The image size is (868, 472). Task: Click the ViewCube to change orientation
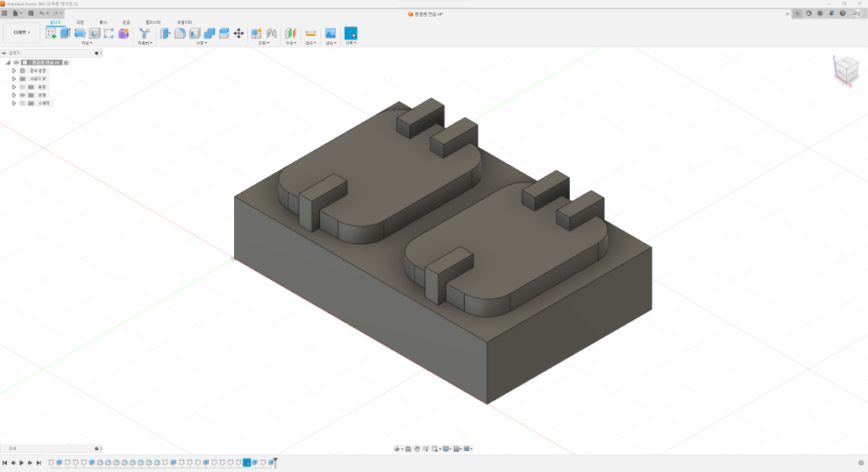(x=846, y=69)
